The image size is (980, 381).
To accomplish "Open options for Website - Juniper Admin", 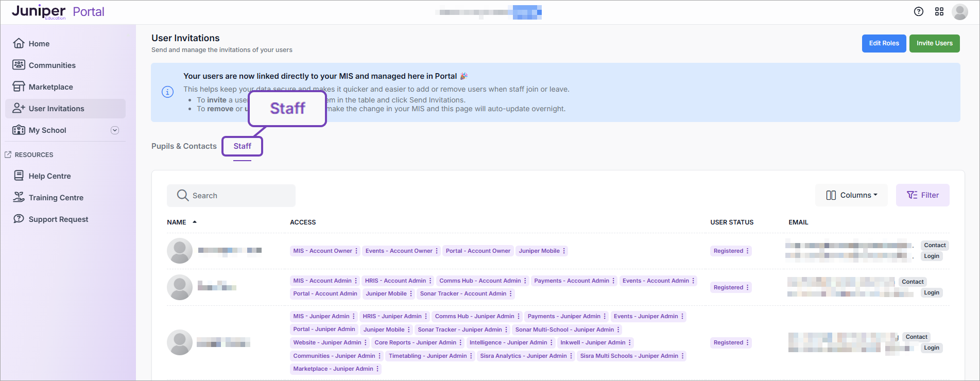I will coord(366,342).
